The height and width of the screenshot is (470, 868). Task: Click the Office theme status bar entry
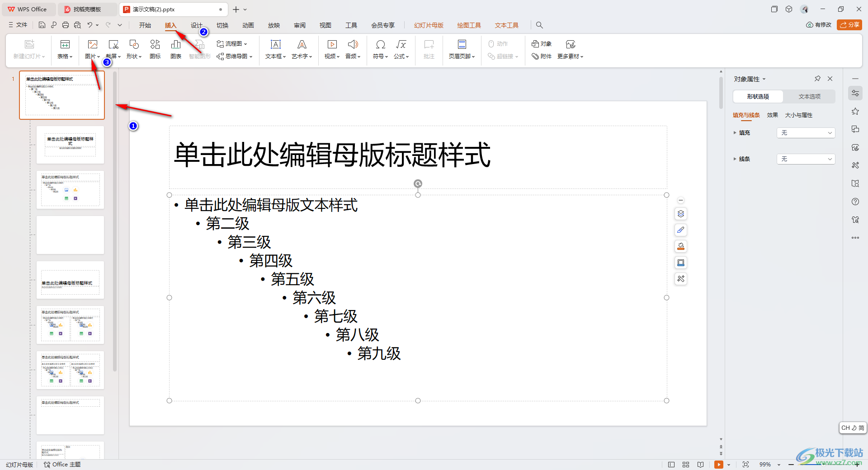coord(62,465)
